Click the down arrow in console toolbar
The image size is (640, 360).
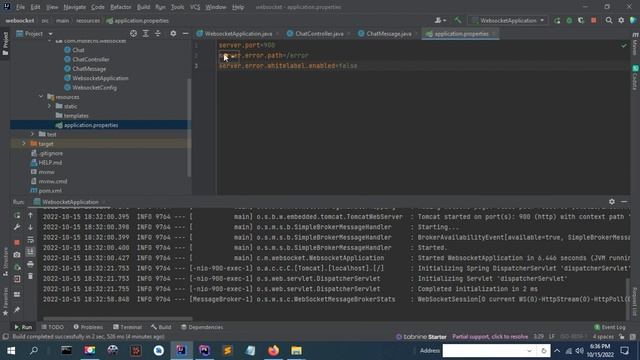pyautogui.click(x=30, y=227)
